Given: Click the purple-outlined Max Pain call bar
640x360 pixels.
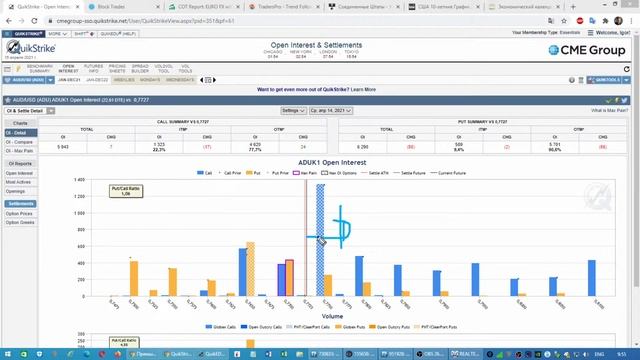Looking at the screenshot, I should click(x=282, y=280).
